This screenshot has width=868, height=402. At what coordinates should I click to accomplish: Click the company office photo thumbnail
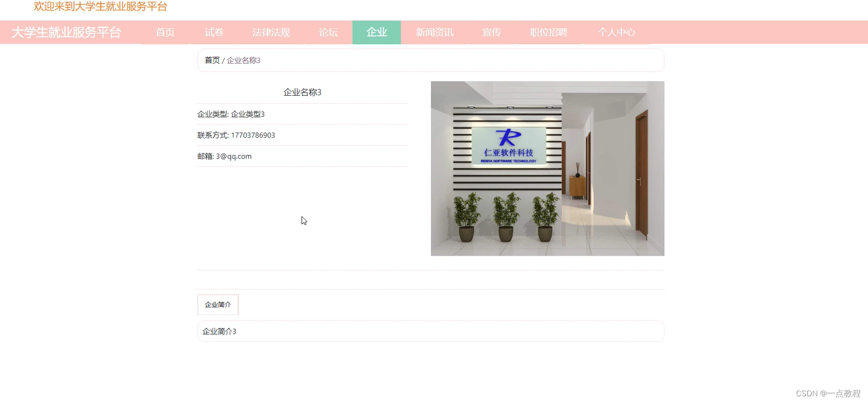[547, 169]
